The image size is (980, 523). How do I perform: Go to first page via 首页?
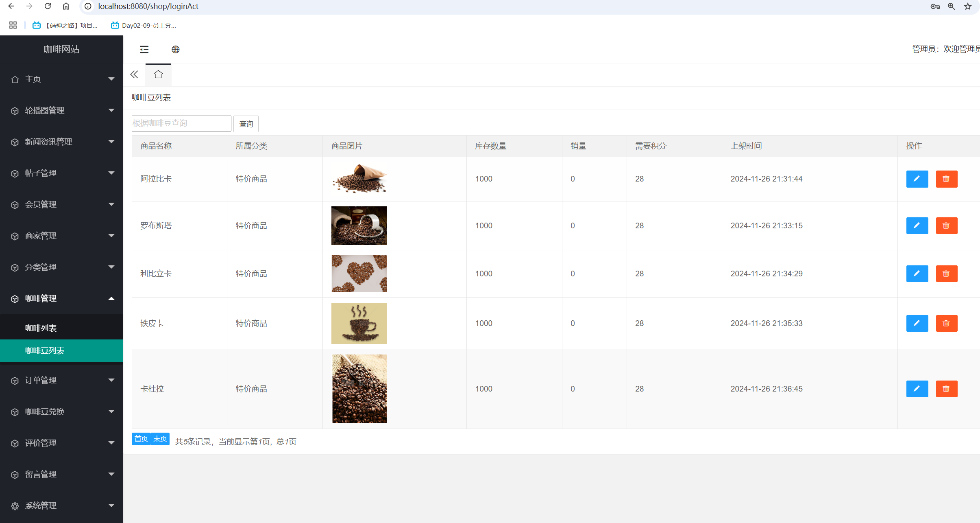click(x=141, y=439)
